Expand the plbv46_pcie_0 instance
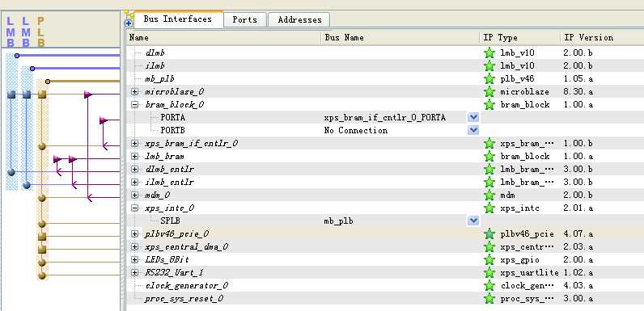This screenshot has width=644, height=311. click(x=135, y=234)
